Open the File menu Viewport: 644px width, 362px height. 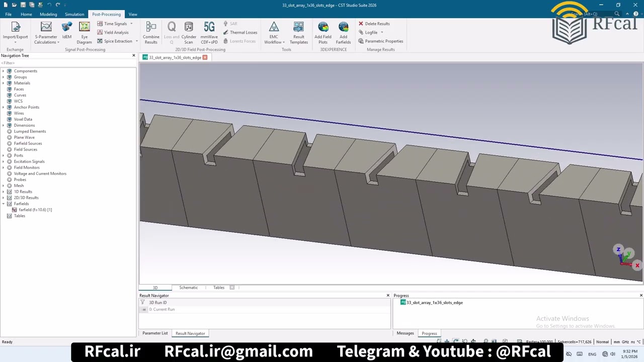[9, 14]
